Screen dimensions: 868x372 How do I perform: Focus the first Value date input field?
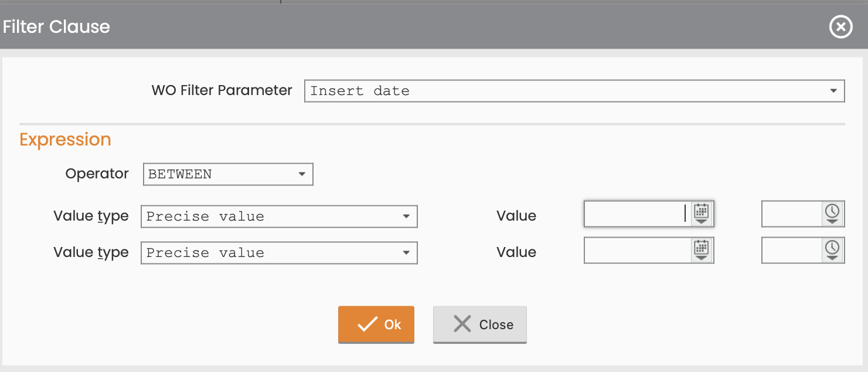[x=638, y=214]
